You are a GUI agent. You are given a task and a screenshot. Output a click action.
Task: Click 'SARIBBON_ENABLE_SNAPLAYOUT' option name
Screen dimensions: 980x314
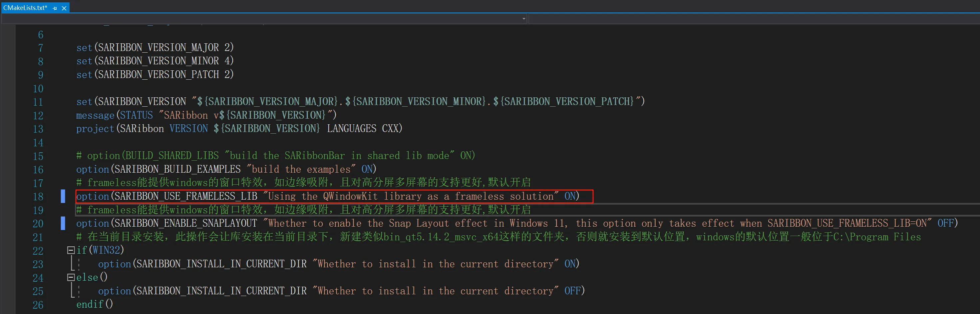(186, 223)
